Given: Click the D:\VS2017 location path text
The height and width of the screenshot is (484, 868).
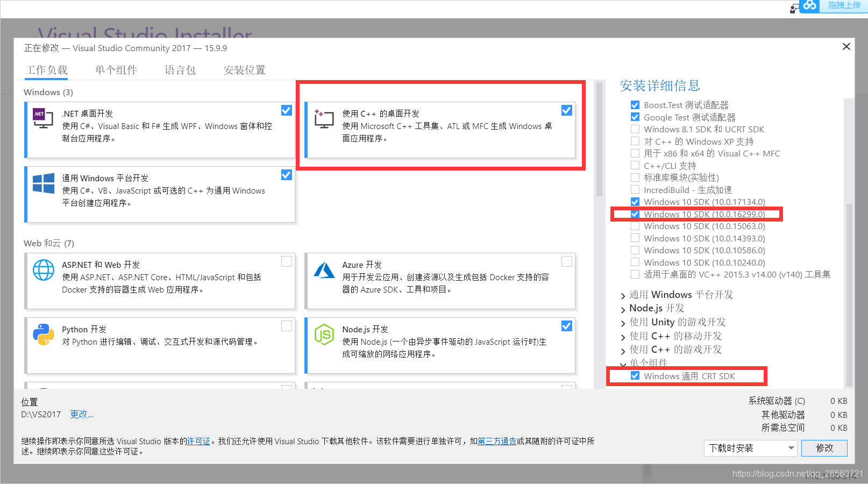Looking at the screenshot, I should coord(41,414).
